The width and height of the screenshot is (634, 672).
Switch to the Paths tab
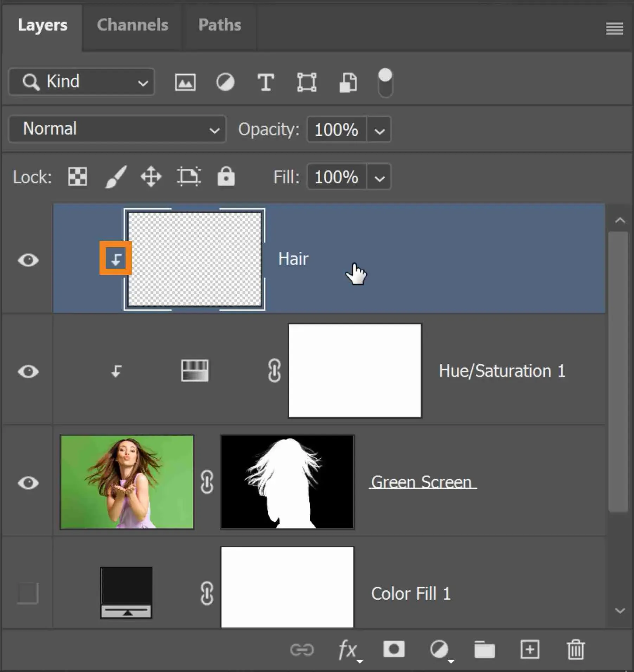(219, 25)
